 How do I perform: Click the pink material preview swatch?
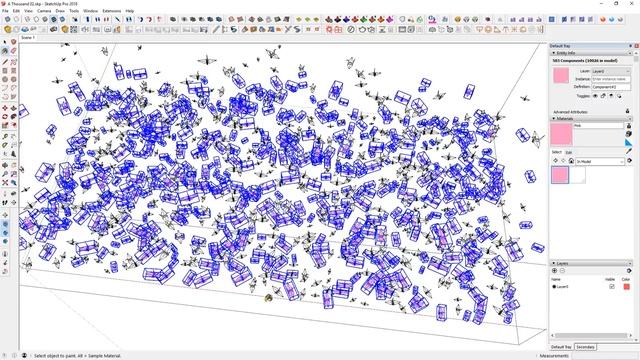click(x=561, y=134)
